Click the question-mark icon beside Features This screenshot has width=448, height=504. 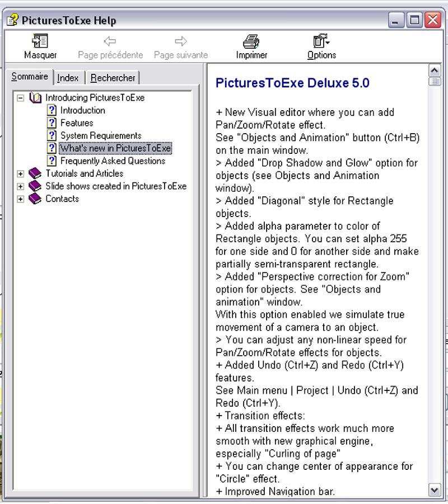click(52, 123)
